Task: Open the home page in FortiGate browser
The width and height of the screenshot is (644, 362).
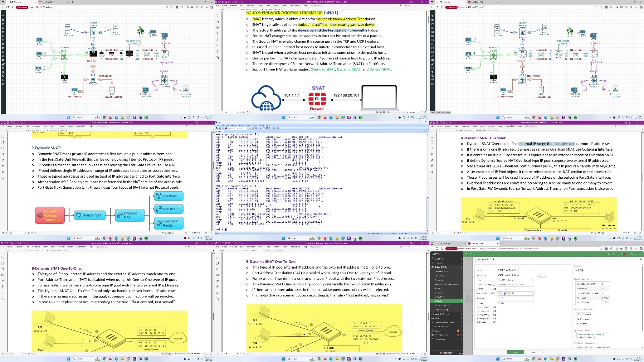Action: 441,248
